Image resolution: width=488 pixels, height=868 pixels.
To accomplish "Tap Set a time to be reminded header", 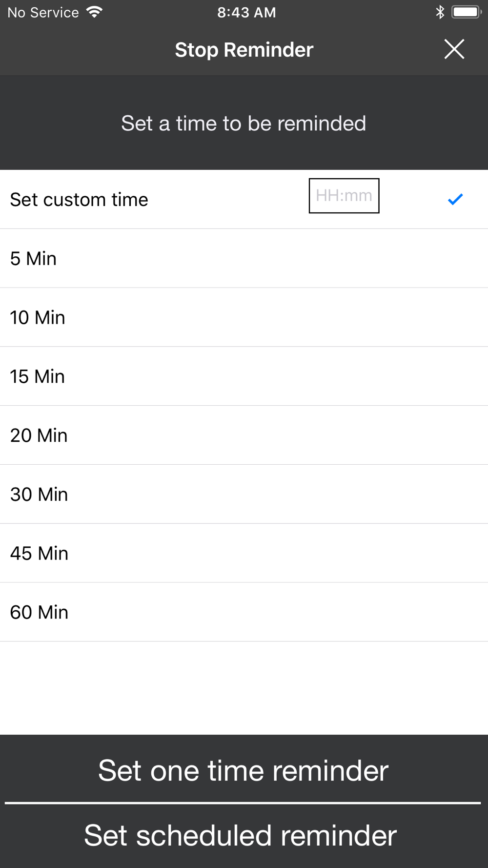I will pyautogui.click(x=244, y=124).
